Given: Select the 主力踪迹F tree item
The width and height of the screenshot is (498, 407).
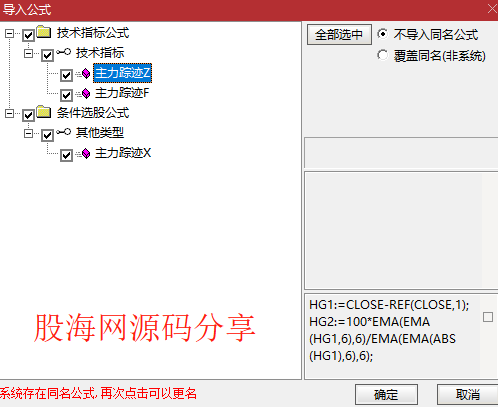Looking at the screenshot, I should coord(122,93).
